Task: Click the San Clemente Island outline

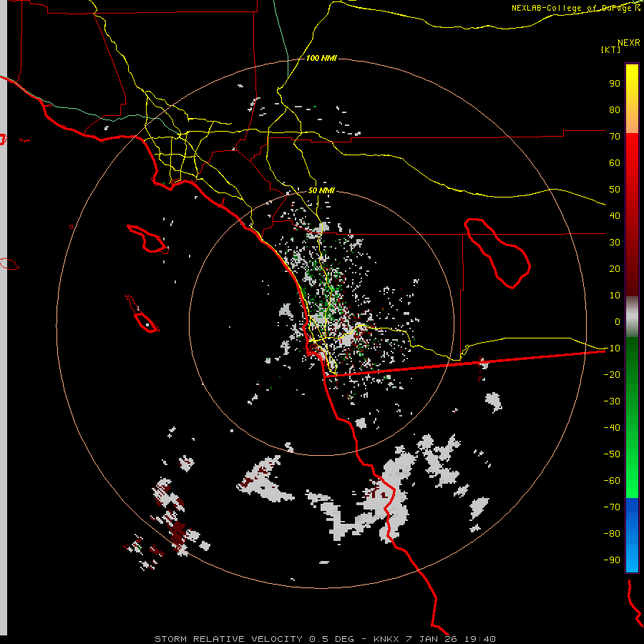Action: pyautogui.click(x=142, y=314)
